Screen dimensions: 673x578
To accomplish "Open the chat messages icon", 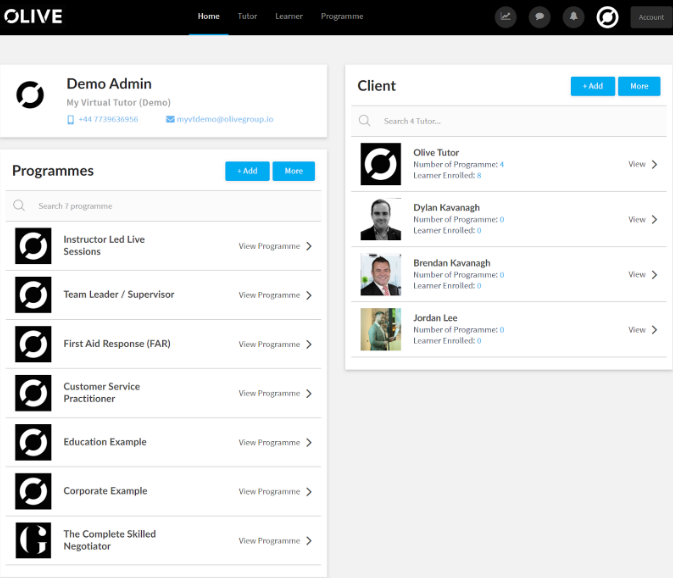I will tap(540, 17).
